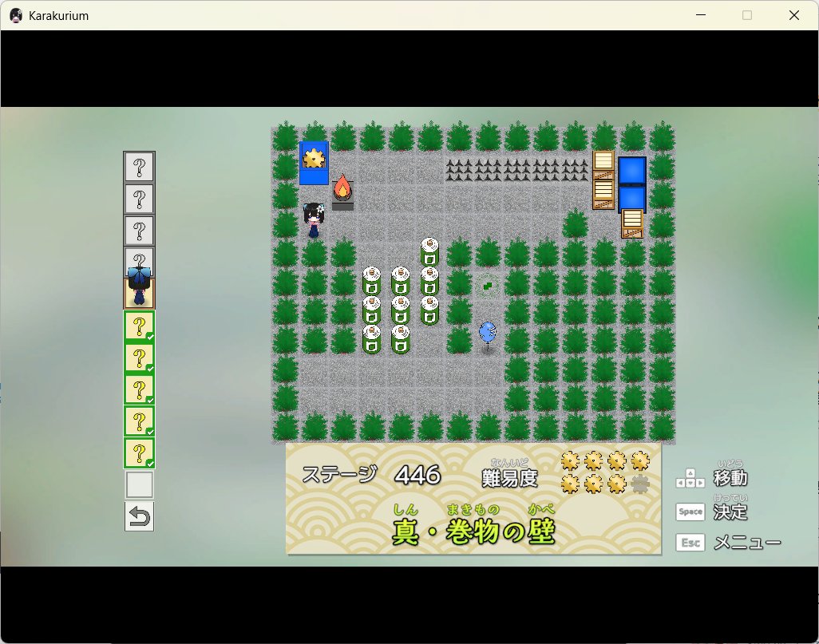819x644 pixels.
Task: Click the 決定 label
Action: (x=730, y=512)
